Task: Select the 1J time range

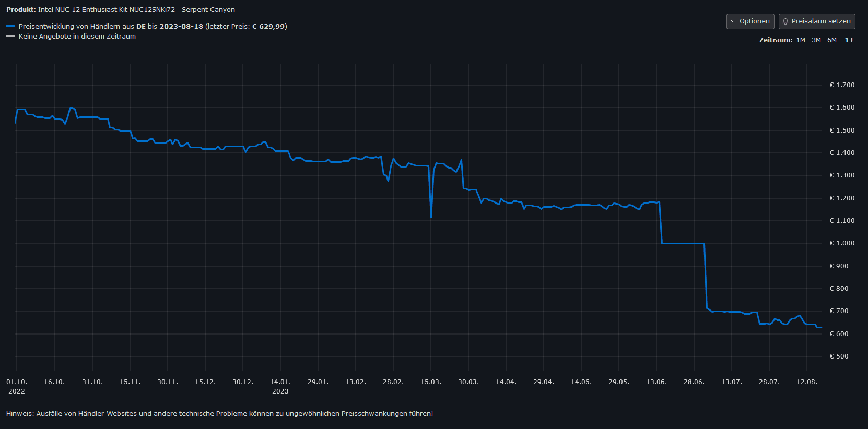Action: pos(849,40)
